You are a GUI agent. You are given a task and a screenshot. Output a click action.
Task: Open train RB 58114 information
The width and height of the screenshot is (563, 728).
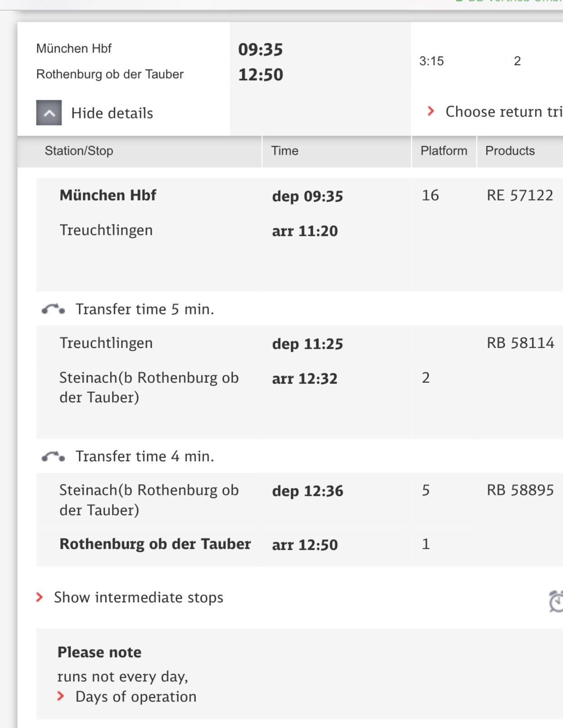tap(520, 343)
